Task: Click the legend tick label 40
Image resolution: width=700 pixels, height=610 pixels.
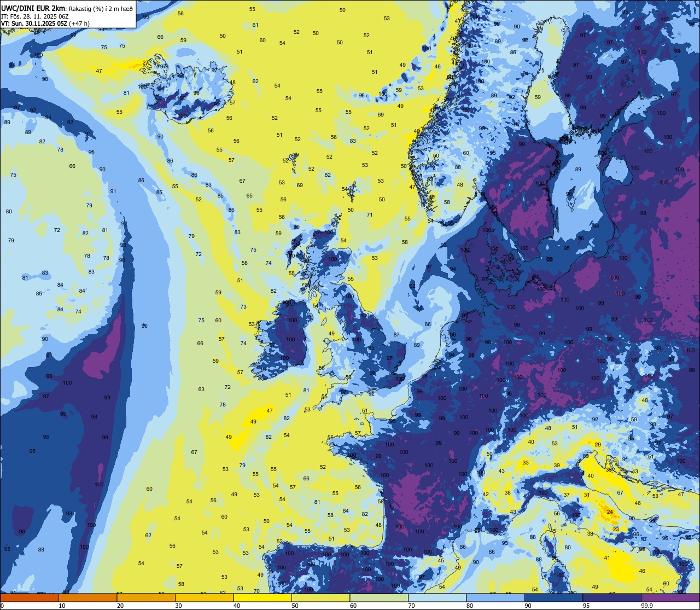Action: pos(236,606)
